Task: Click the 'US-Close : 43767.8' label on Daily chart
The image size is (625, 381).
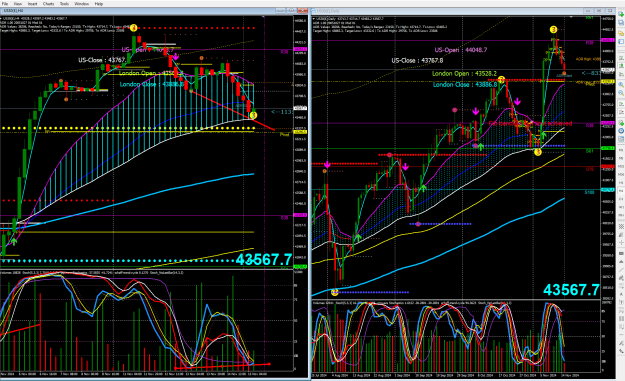Action: click(417, 61)
